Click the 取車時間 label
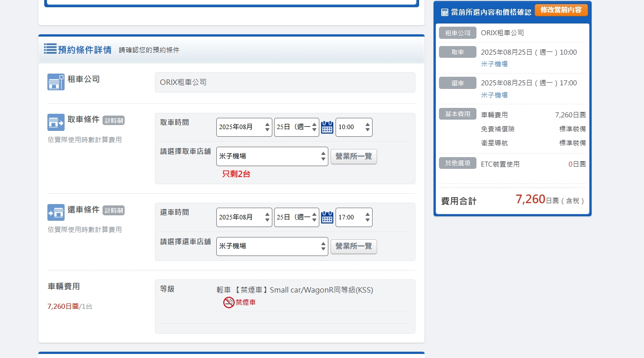Viewport: 644px width, 358px height. pyautogui.click(x=174, y=122)
